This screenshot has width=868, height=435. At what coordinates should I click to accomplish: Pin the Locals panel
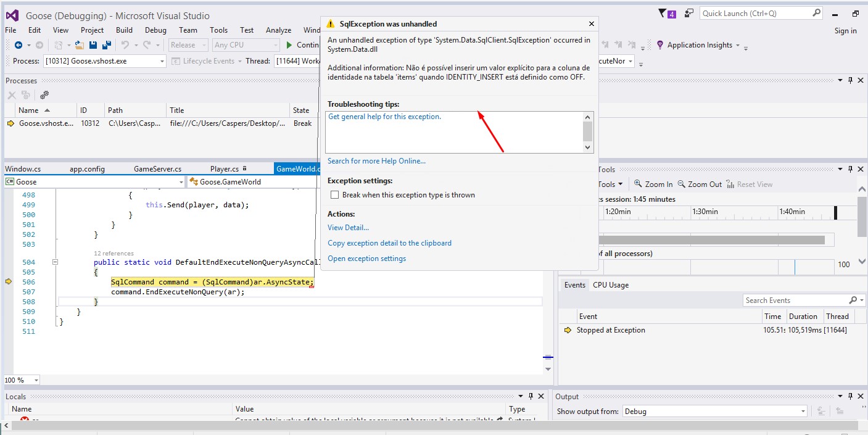[531, 397]
